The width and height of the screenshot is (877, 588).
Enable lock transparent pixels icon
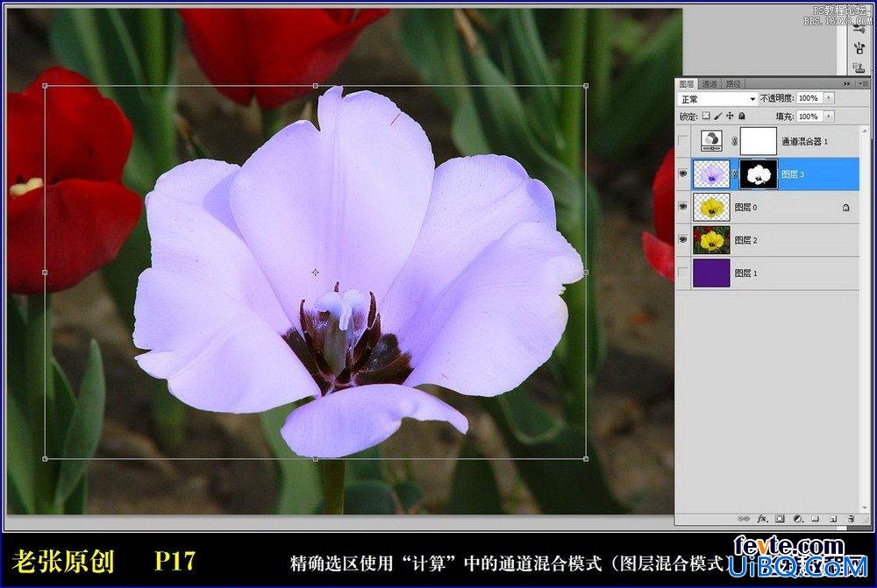[706, 116]
